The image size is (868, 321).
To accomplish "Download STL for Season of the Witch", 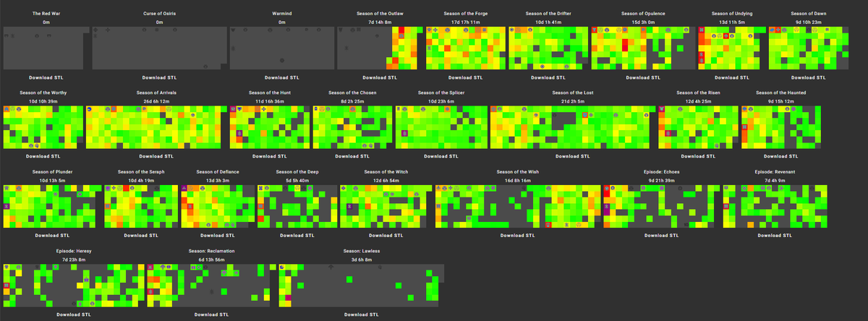I will (x=387, y=236).
